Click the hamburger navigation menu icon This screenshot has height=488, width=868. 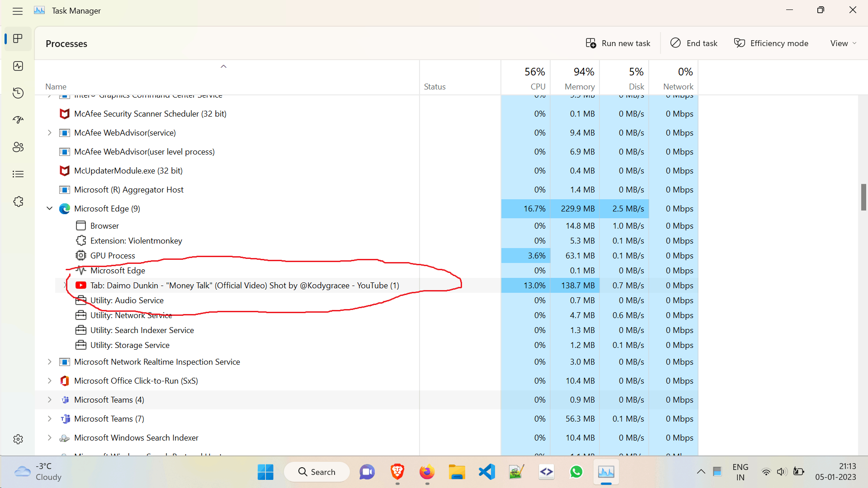click(x=18, y=11)
